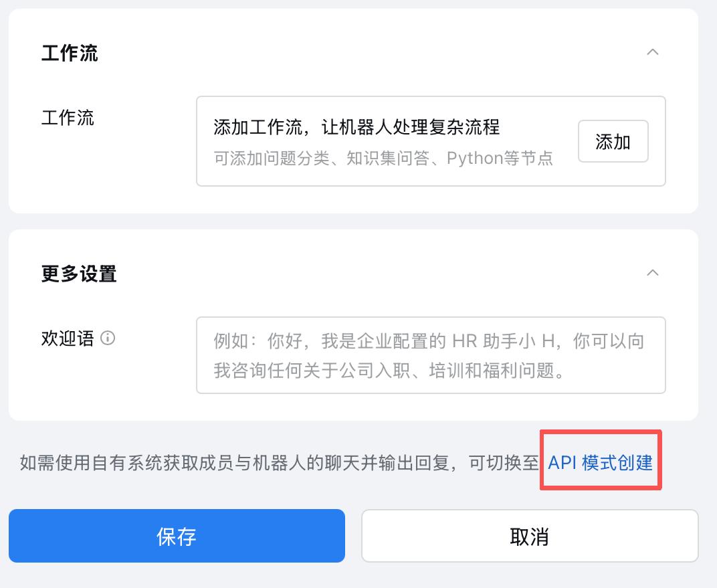
Task: Click the 欢迎语 field label
Action: point(67,339)
